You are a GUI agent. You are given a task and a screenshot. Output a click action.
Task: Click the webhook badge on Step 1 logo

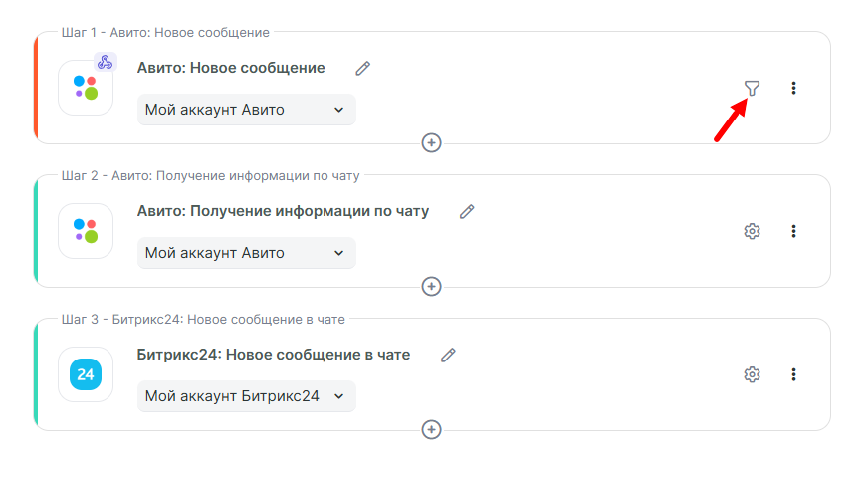click(106, 62)
